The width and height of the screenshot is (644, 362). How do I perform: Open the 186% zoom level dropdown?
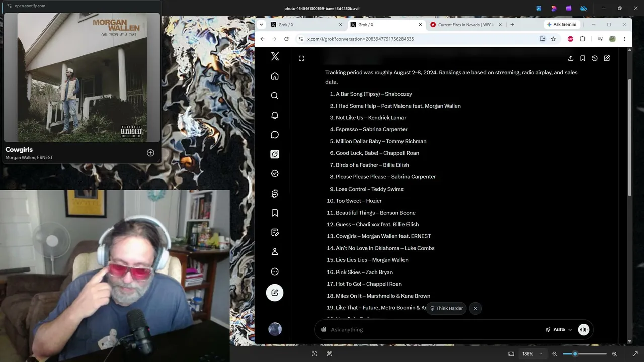pos(532,354)
